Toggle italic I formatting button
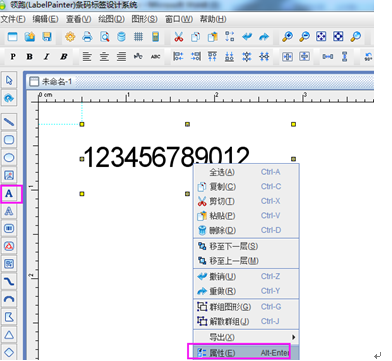This screenshot has height=361, width=392. pos(47,57)
